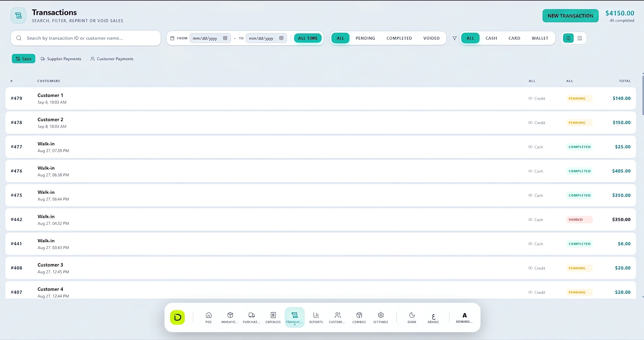This screenshot has width=644, height=340.
Task: Switch to Customer Payments tab
Action: (112, 59)
